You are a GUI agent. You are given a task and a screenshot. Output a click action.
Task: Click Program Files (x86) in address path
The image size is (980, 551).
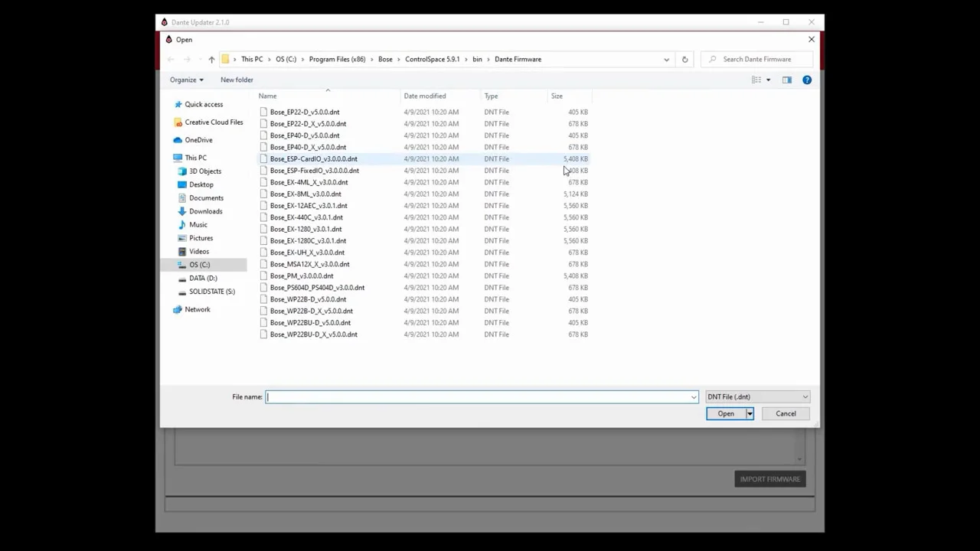point(337,59)
